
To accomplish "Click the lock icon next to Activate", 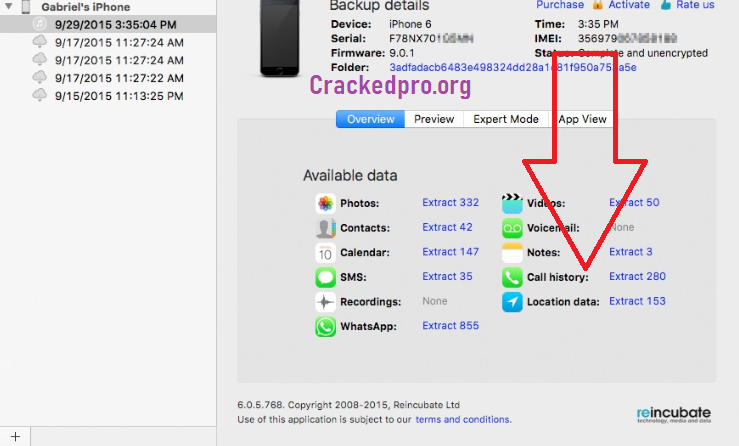I will 598,5.
